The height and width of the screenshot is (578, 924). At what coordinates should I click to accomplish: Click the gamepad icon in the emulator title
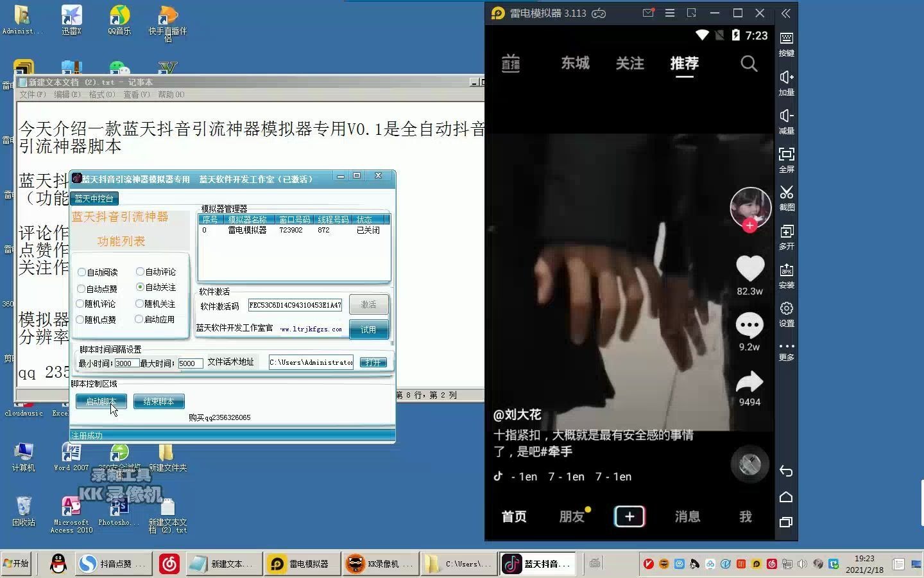[x=599, y=13]
